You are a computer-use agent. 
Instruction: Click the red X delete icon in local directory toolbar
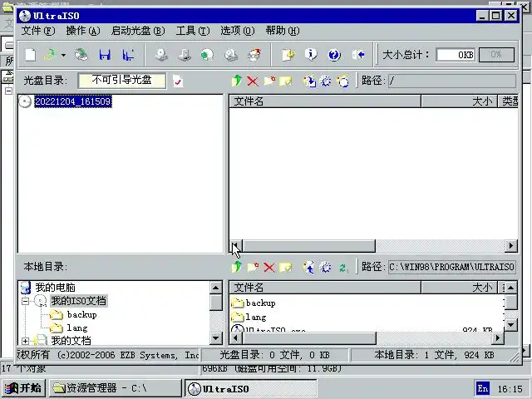pos(269,268)
